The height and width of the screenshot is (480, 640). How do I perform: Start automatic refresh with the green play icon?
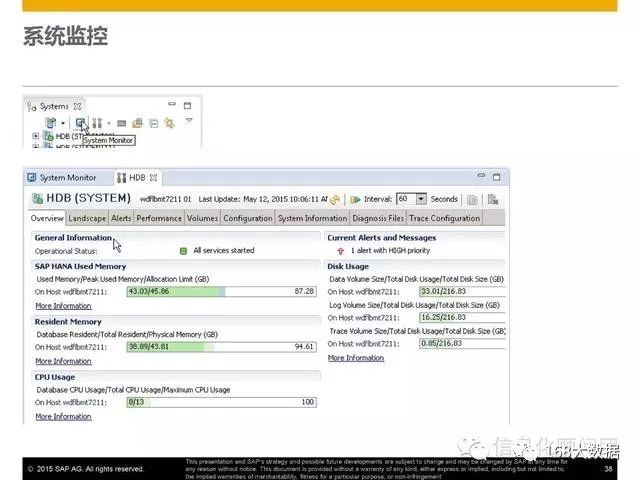[x=355, y=199]
